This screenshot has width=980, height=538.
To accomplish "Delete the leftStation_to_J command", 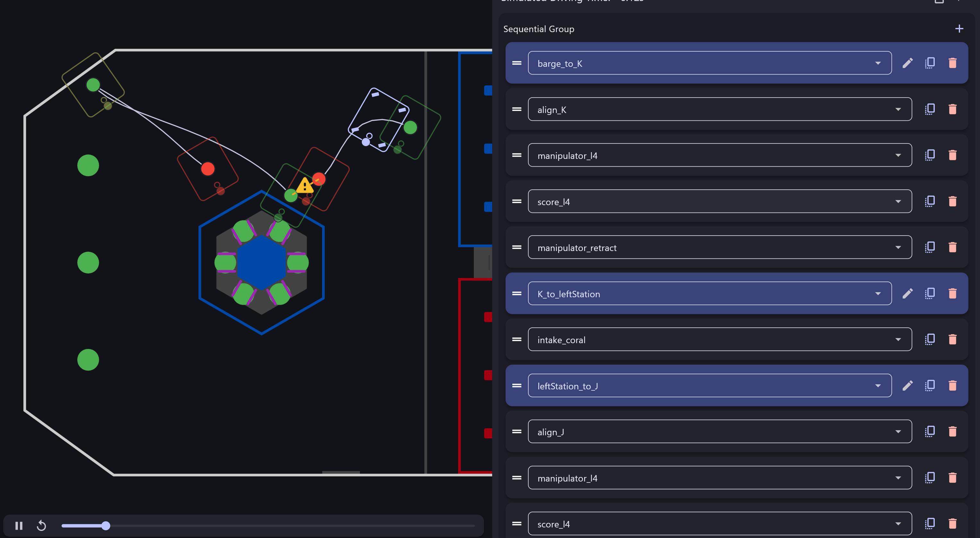I will 952,385.
